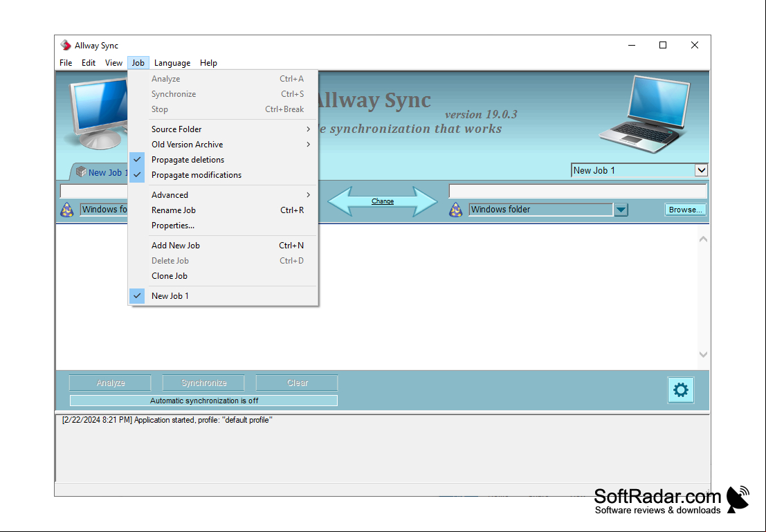Click the greyed-out Synchronize menu entry
The width and height of the screenshot is (766, 532).
point(224,94)
